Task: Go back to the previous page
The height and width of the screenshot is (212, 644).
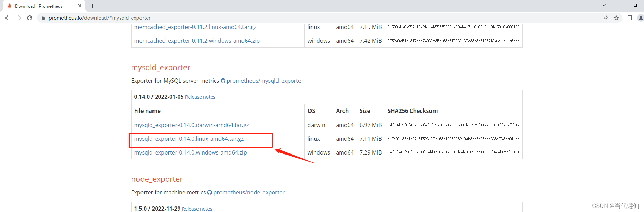Action: point(8,18)
